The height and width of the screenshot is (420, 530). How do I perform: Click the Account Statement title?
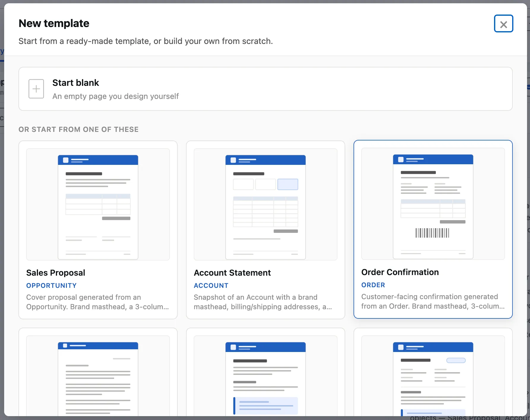click(232, 273)
